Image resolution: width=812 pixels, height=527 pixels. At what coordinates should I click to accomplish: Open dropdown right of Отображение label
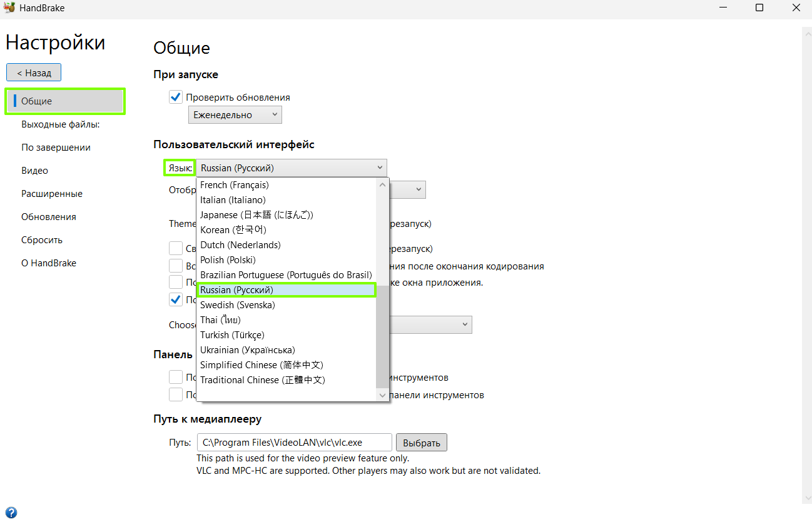pyautogui.click(x=407, y=189)
